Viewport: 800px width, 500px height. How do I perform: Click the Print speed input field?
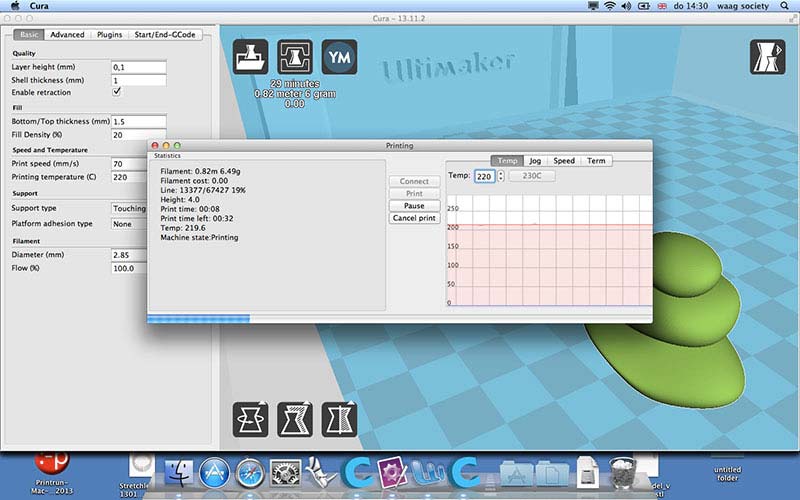coord(130,164)
